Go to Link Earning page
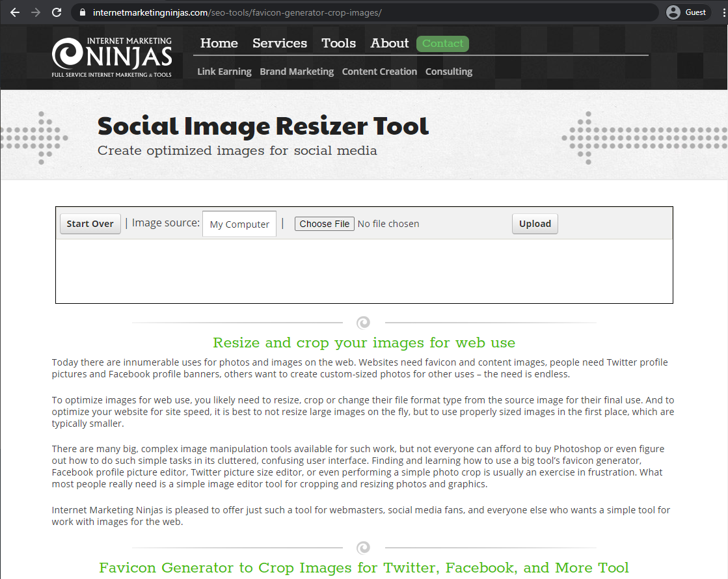Viewport: 728px width, 579px height. point(224,72)
